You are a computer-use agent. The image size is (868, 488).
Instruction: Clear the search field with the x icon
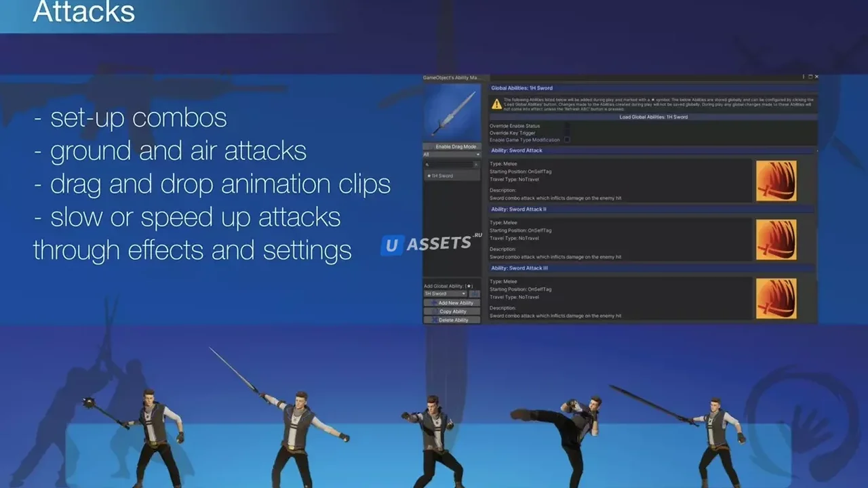(x=475, y=165)
